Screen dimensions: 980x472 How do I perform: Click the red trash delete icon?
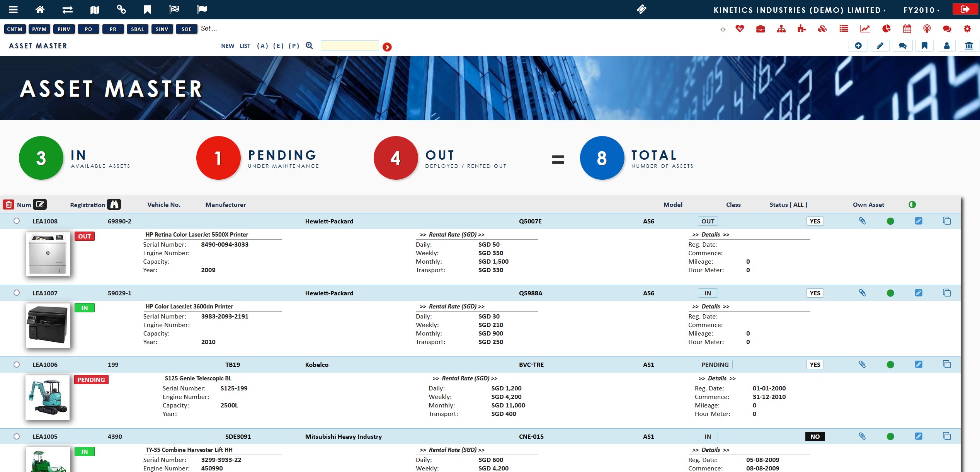point(9,204)
